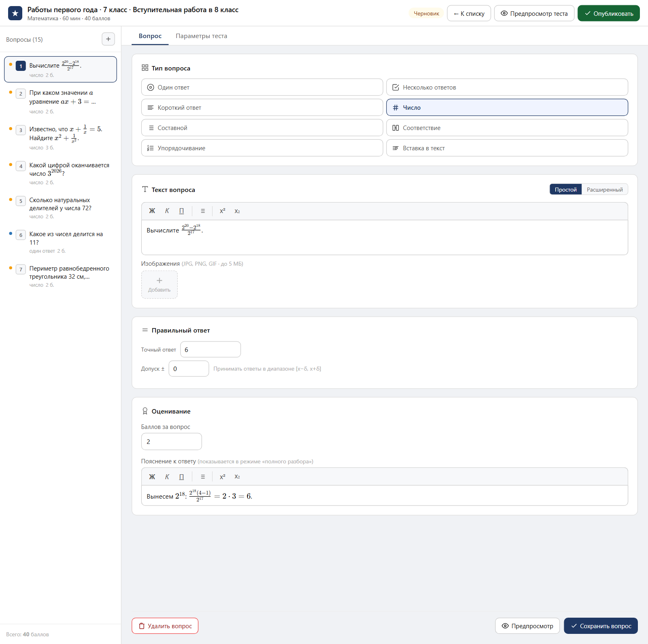Apply subscript in explanation toolbar
The width and height of the screenshot is (648, 644).
[x=237, y=477]
